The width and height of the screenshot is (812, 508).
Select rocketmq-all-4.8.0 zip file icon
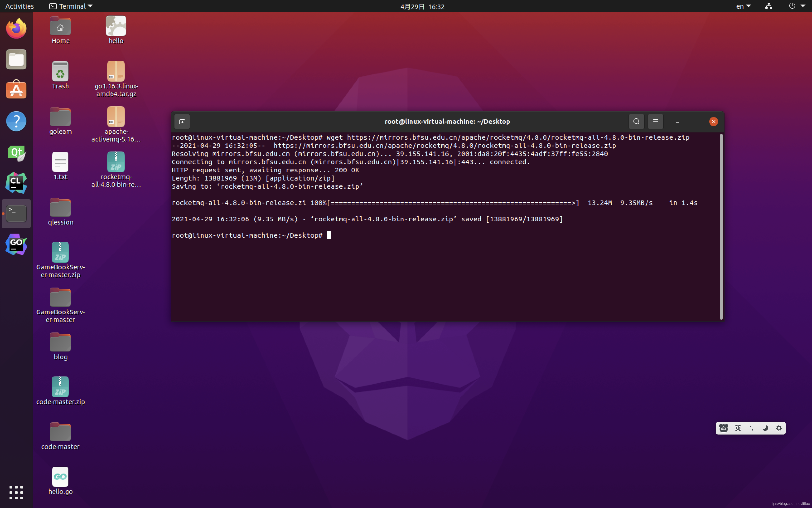click(x=116, y=170)
